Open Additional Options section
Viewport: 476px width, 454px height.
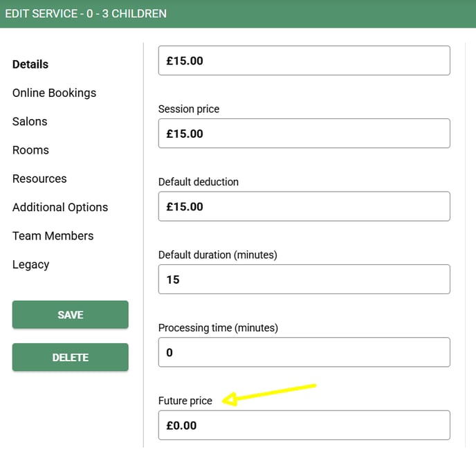coord(60,208)
